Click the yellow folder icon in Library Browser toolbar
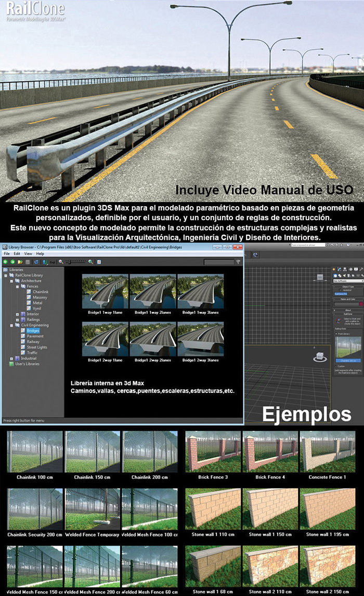The width and height of the screenshot is (364, 596). (x=20, y=262)
